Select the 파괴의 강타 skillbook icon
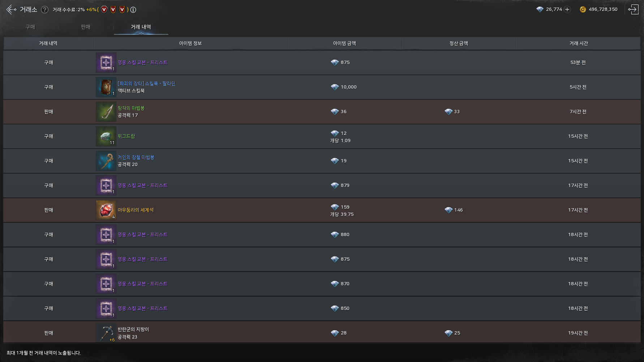Image resolution: width=644 pixels, height=362 pixels. pyautogui.click(x=106, y=87)
